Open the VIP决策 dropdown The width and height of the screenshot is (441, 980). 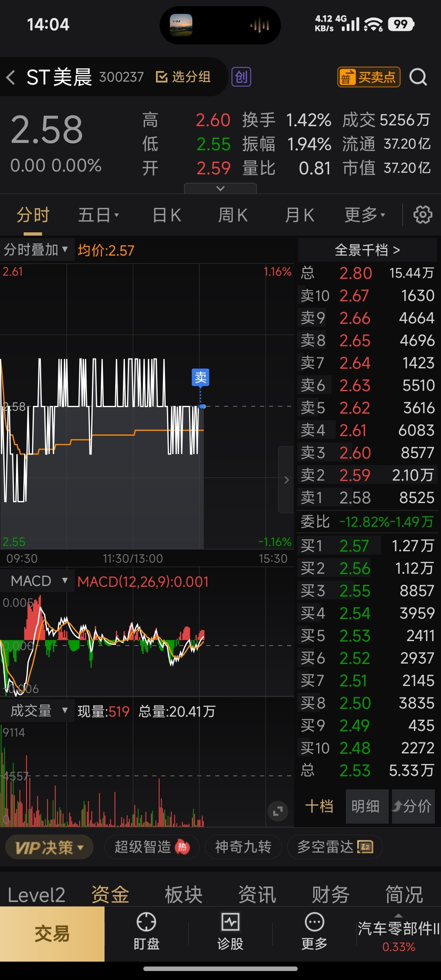point(49,848)
